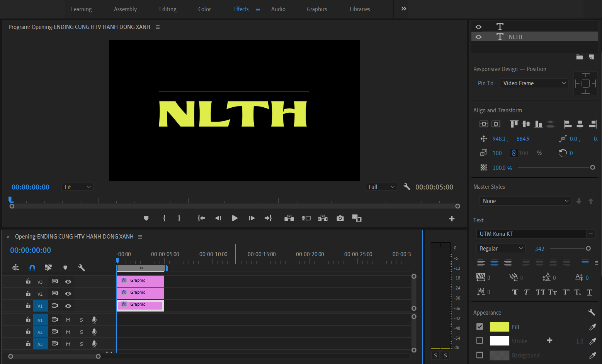This screenshot has width=602, height=364.
Task: Toggle timeline Snap magnet
Action: click(x=32, y=267)
